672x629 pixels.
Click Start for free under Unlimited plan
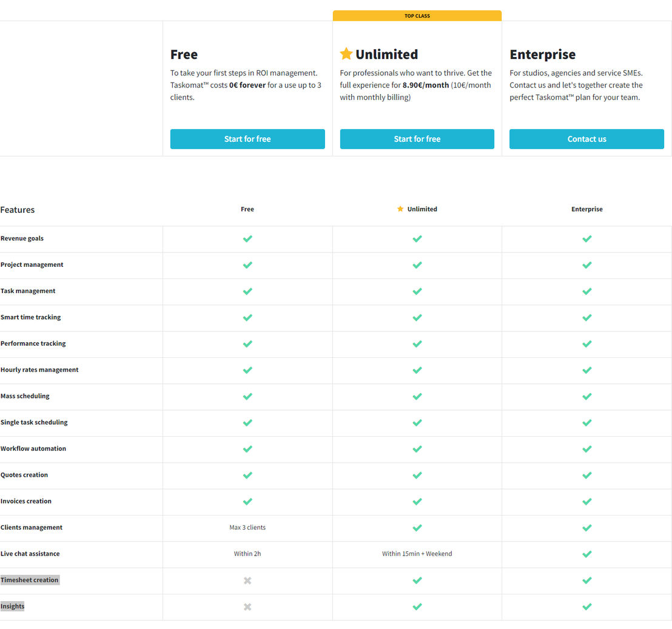click(417, 139)
